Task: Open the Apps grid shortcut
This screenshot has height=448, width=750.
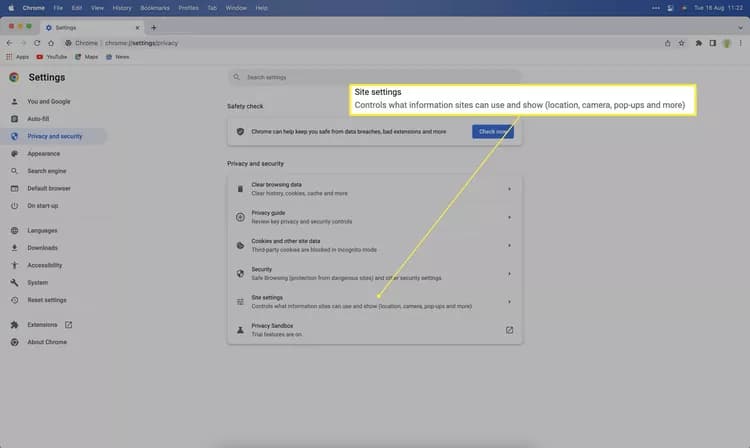Action: [x=17, y=57]
